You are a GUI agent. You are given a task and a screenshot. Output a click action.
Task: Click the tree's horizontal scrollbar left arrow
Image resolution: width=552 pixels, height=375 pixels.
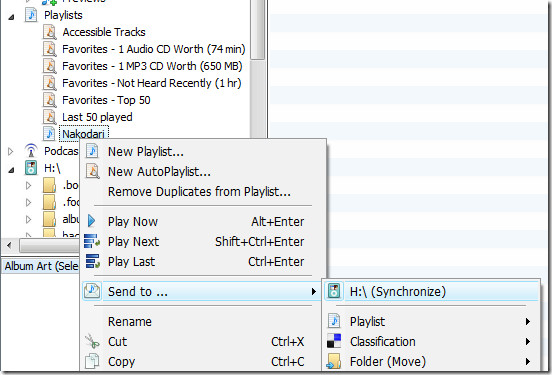click(x=9, y=245)
